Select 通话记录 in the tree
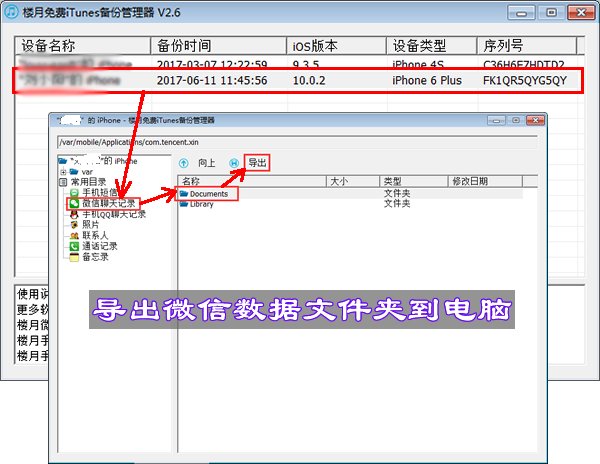Image resolution: width=600 pixels, height=464 pixels. pos(100,246)
